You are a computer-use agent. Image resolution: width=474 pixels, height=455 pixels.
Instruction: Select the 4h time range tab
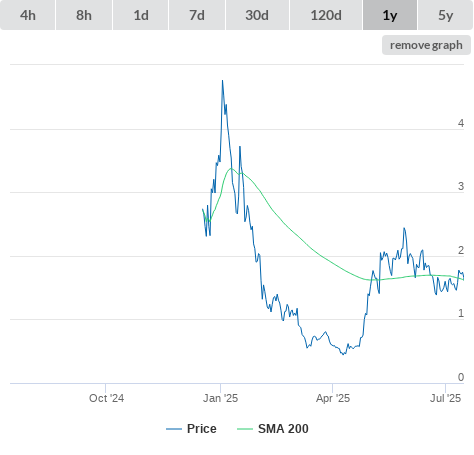click(28, 15)
